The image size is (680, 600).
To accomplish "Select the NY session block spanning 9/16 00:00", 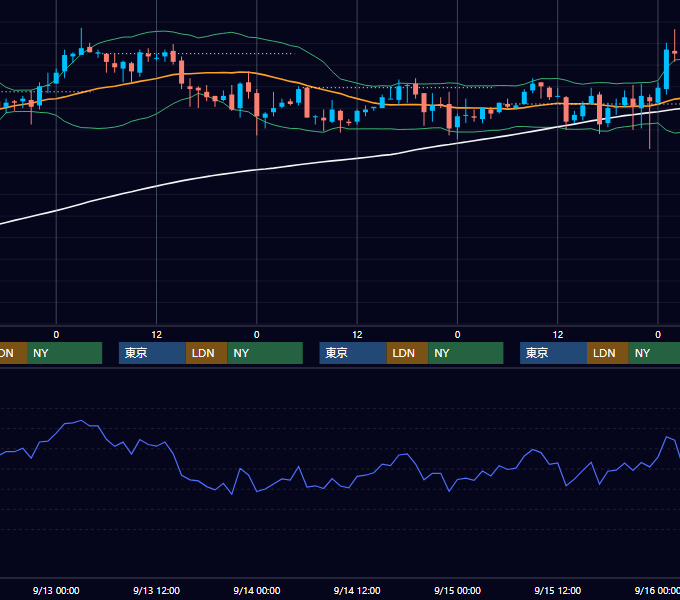I will coord(654,353).
